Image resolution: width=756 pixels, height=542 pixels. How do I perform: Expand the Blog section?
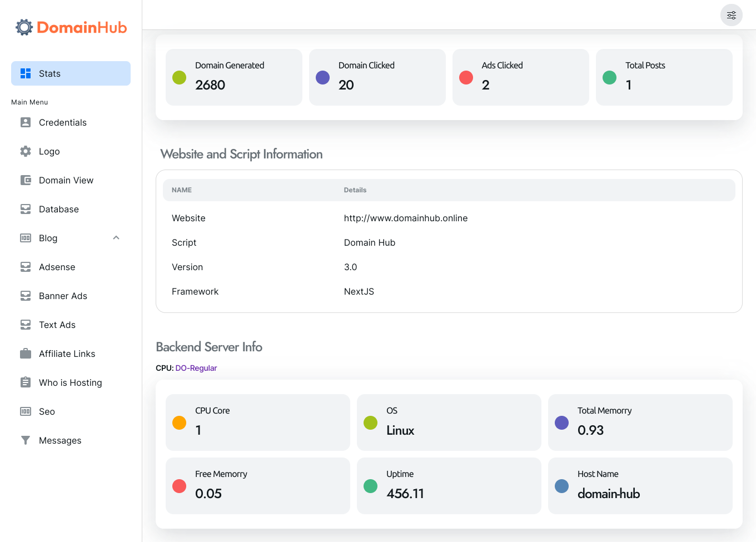click(48, 238)
